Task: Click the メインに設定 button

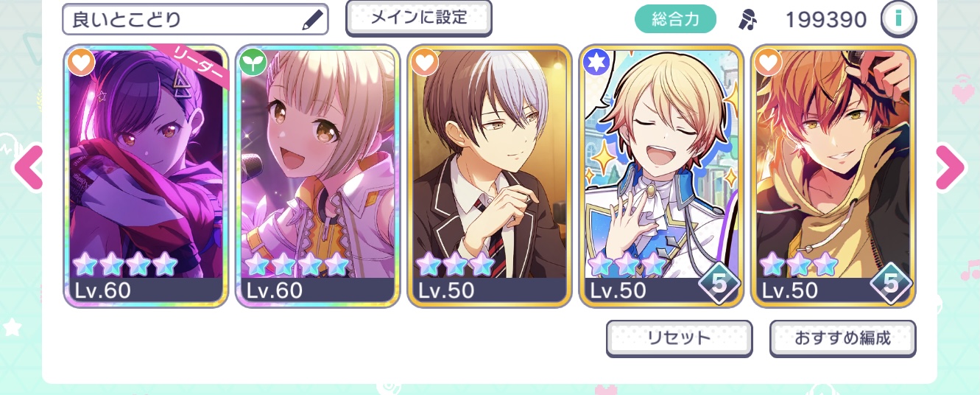Action: [x=419, y=18]
